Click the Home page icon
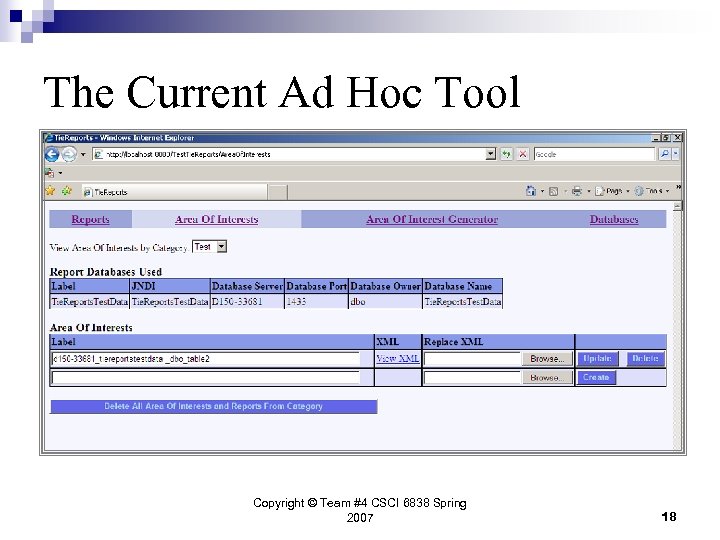 tap(531, 191)
